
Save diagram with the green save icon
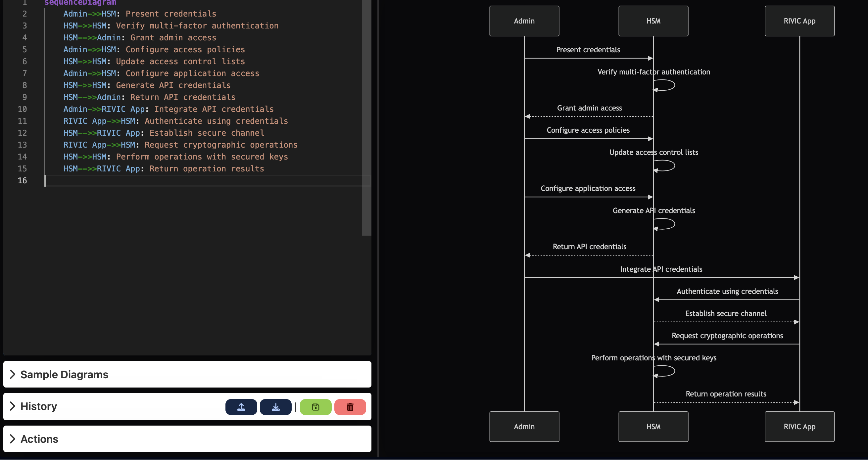tap(315, 407)
